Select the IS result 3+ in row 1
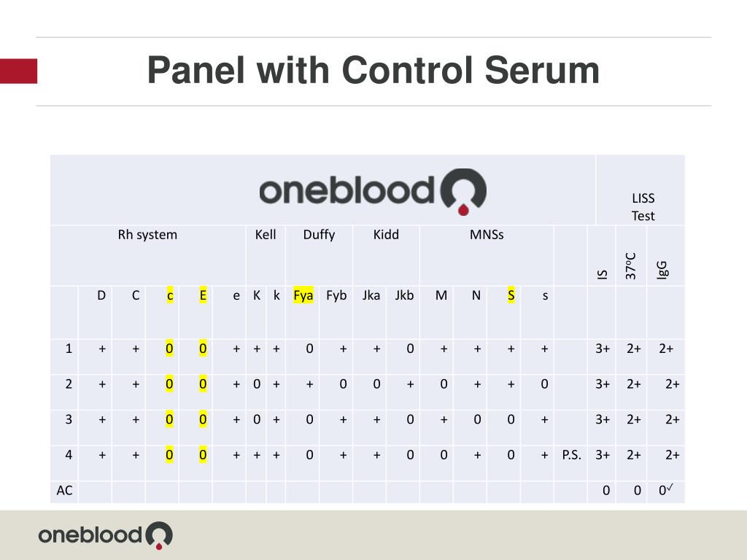This screenshot has height=560, width=747. pyautogui.click(x=603, y=349)
